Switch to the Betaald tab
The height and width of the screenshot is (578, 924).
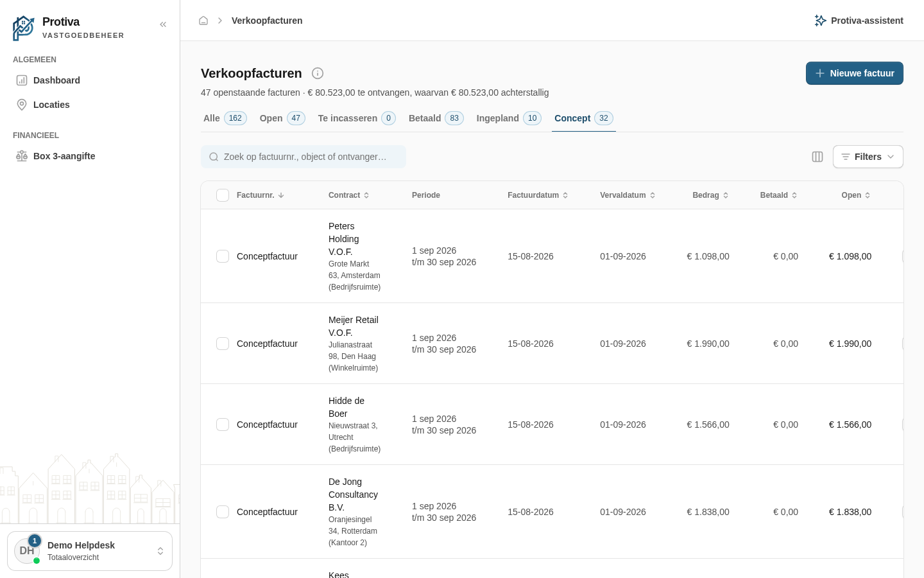click(436, 118)
